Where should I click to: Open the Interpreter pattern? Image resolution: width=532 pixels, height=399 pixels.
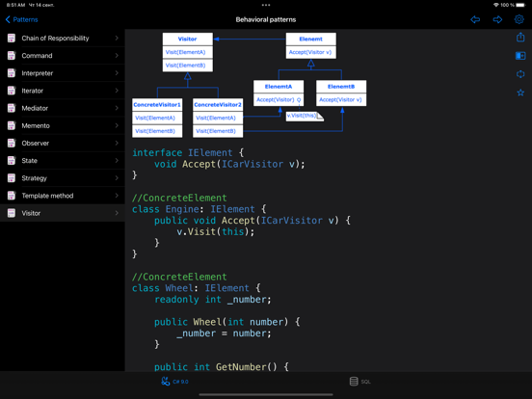point(63,73)
